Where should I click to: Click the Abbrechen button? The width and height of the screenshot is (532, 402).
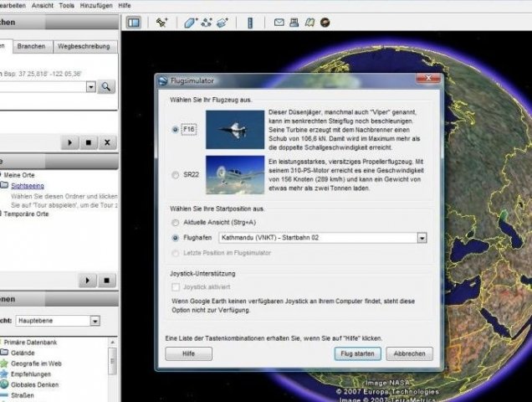410,354
